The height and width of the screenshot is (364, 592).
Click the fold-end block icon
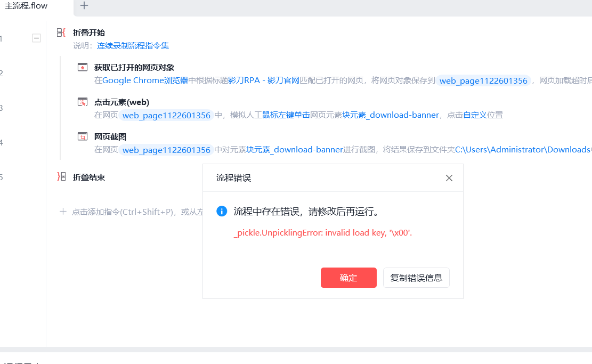pyautogui.click(x=61, y=177)
